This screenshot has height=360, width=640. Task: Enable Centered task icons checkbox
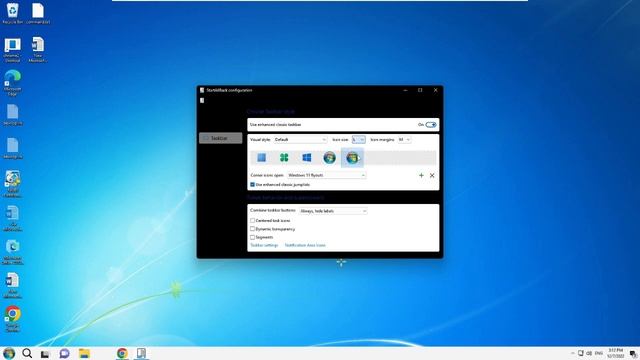pyautogui.click(x=252, y=220)
